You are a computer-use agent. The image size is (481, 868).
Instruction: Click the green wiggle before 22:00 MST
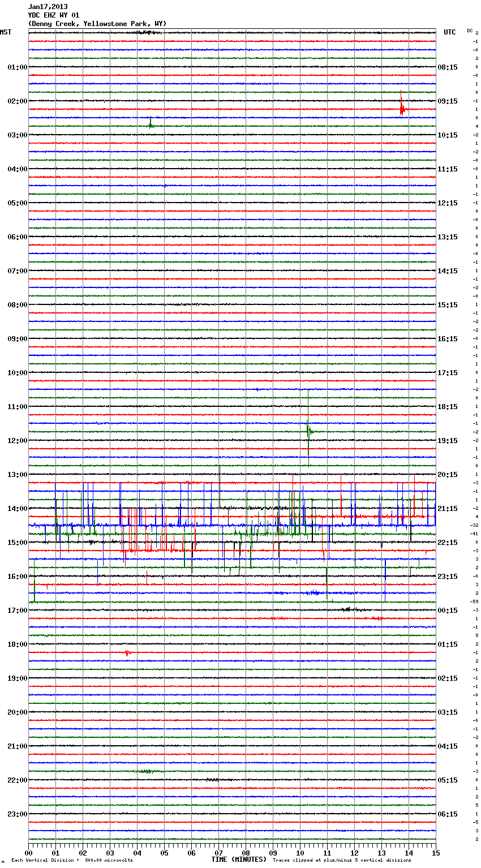point(148,771)
